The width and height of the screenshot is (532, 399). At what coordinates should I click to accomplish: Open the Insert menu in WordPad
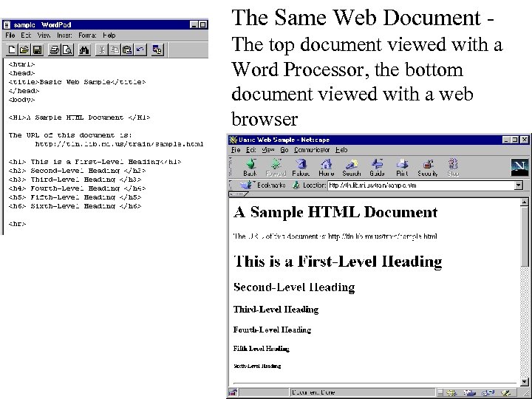pyautogui.click(x=64, y=35)
